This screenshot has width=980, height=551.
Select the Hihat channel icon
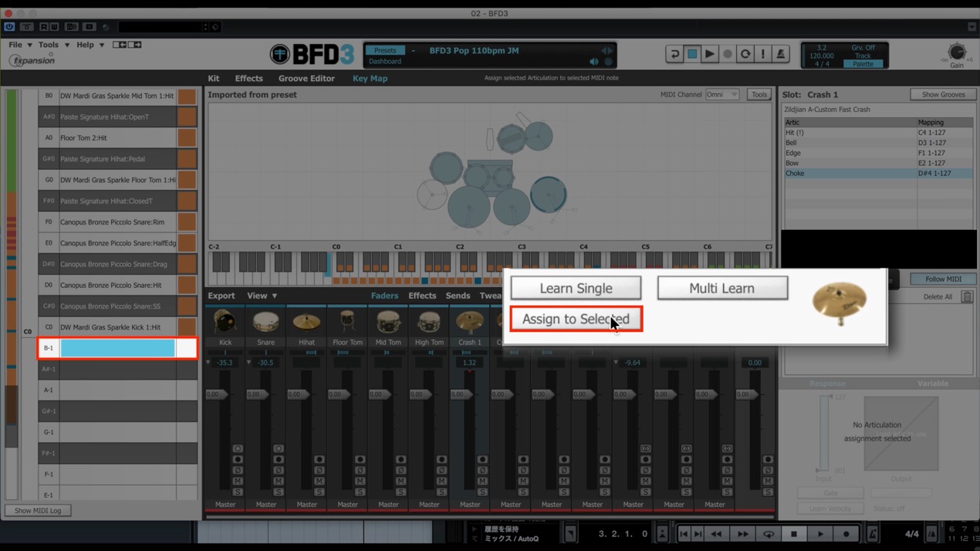[x=306, y=322]
